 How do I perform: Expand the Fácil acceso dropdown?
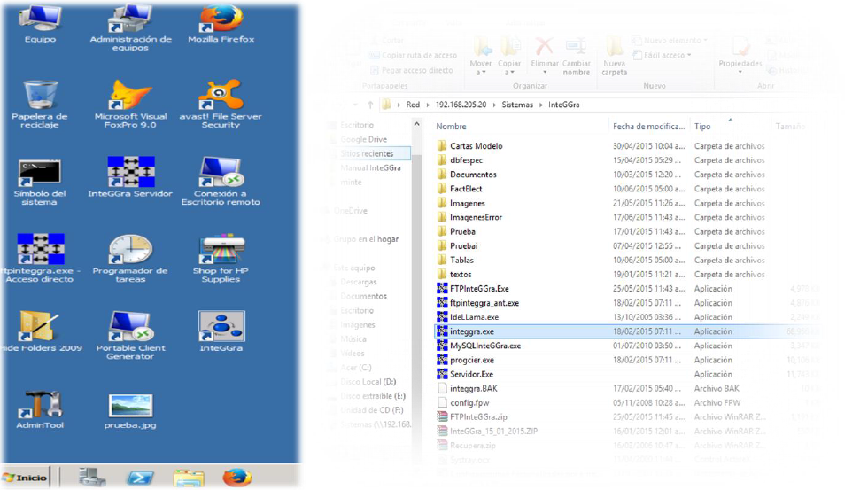[664, 55]
